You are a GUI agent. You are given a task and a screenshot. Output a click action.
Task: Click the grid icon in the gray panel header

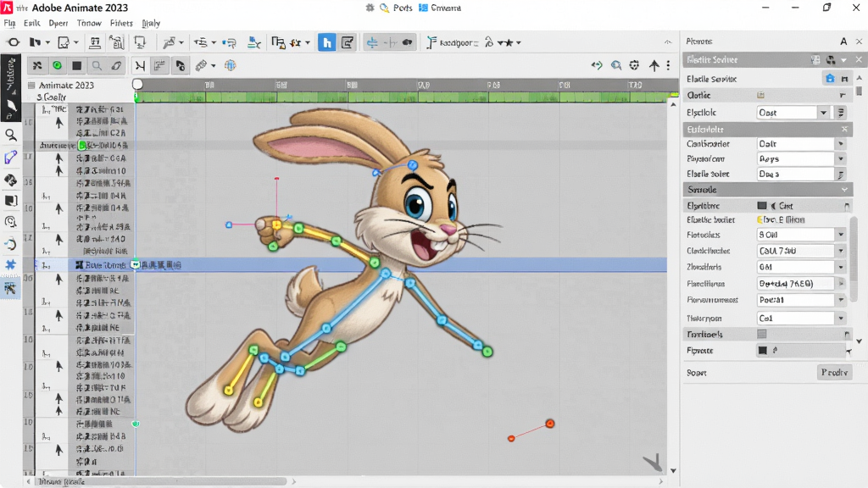point(815,60)
